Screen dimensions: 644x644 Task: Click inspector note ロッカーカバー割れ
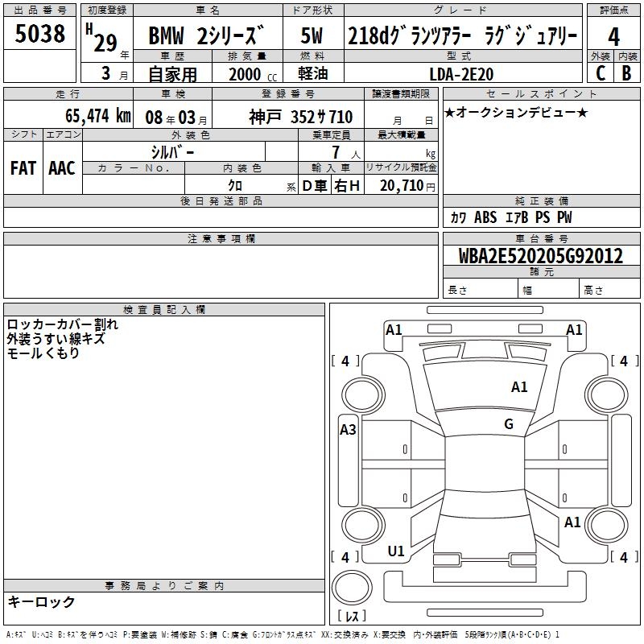point(63,324)
